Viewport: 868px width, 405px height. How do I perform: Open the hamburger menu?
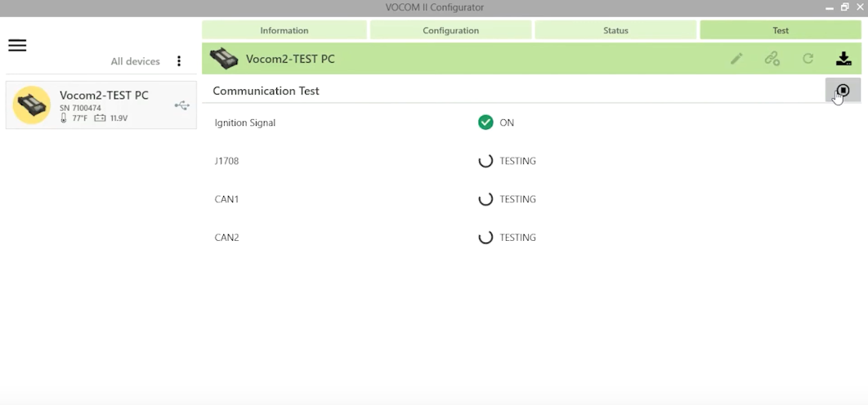point(17,46)
